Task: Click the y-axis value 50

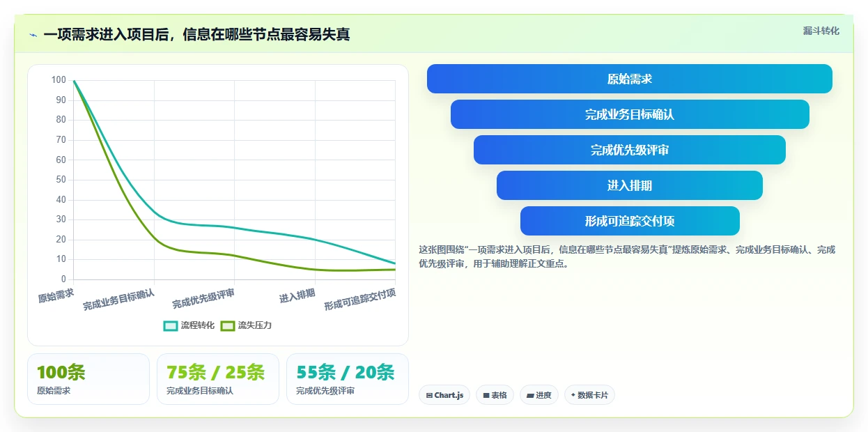Action: tap(61, 180)
